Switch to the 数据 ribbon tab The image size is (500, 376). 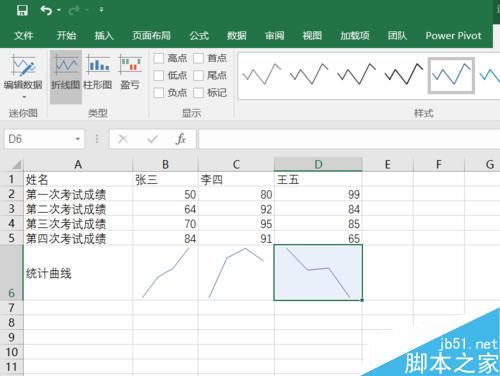coord(237,35)
